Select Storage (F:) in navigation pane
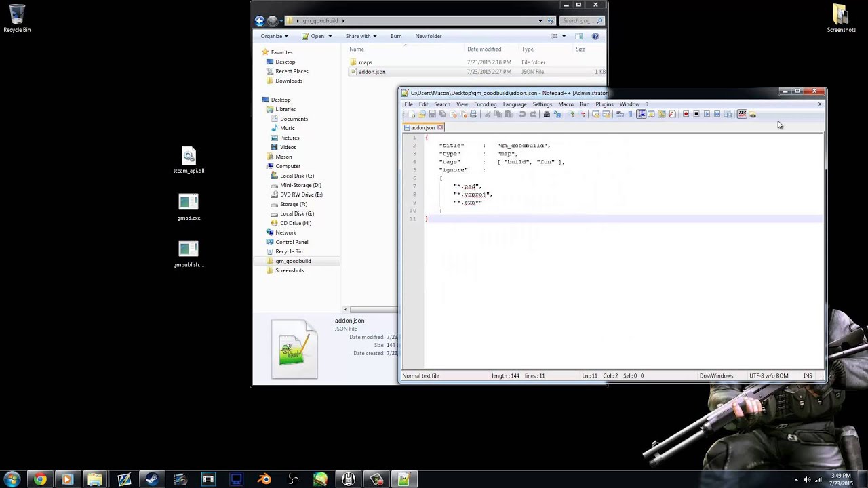 pyautogui.click(x=293, y=204)
